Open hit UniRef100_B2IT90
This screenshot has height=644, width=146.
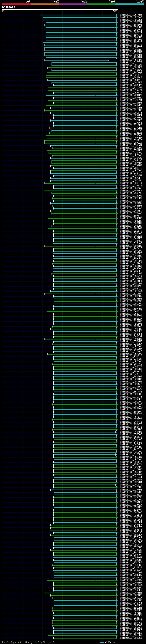[131, 294]
